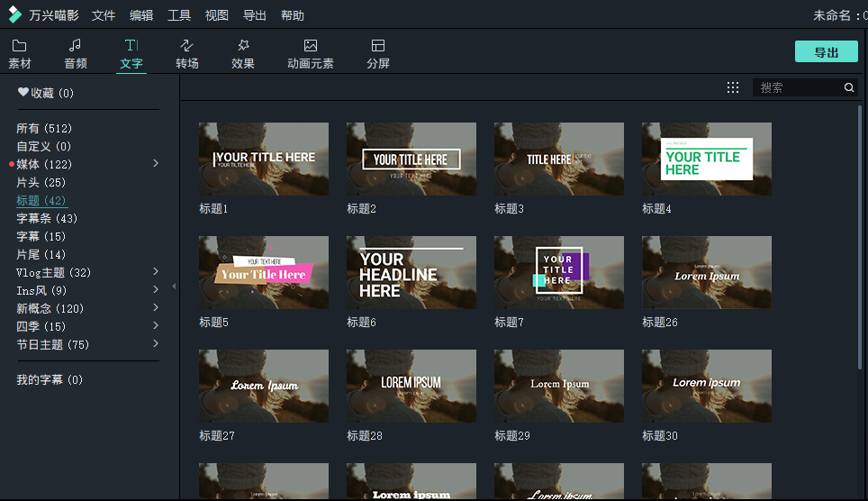Select the 字幕条 (43) category

coord(47,218)
